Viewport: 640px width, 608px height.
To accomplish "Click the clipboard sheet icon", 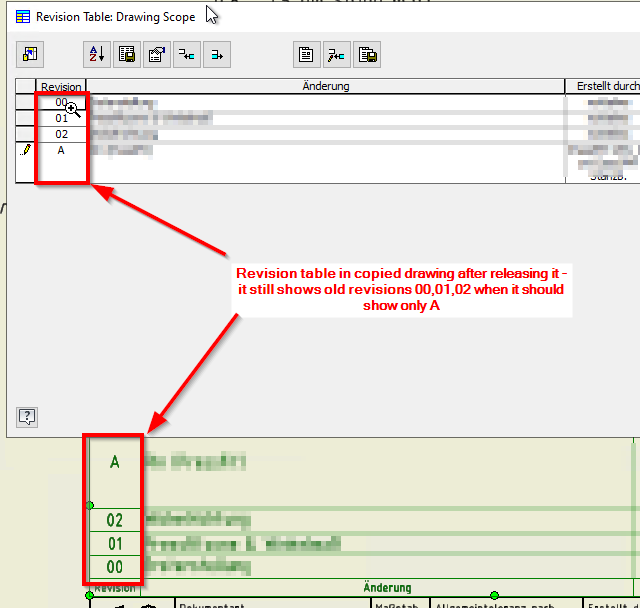I will coord(307,54).
